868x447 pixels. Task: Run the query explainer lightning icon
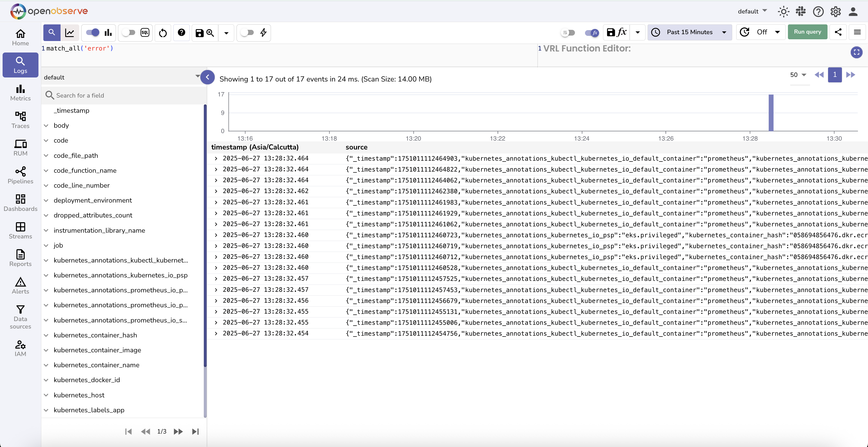263,33
